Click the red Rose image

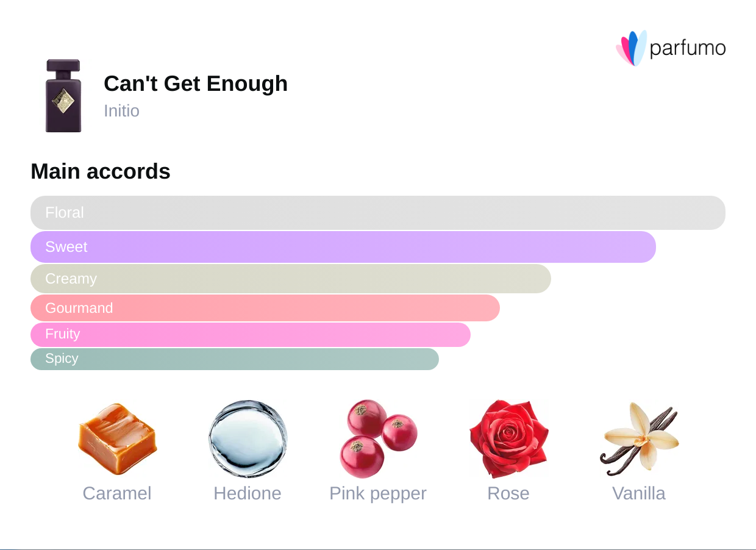point(508,438)
